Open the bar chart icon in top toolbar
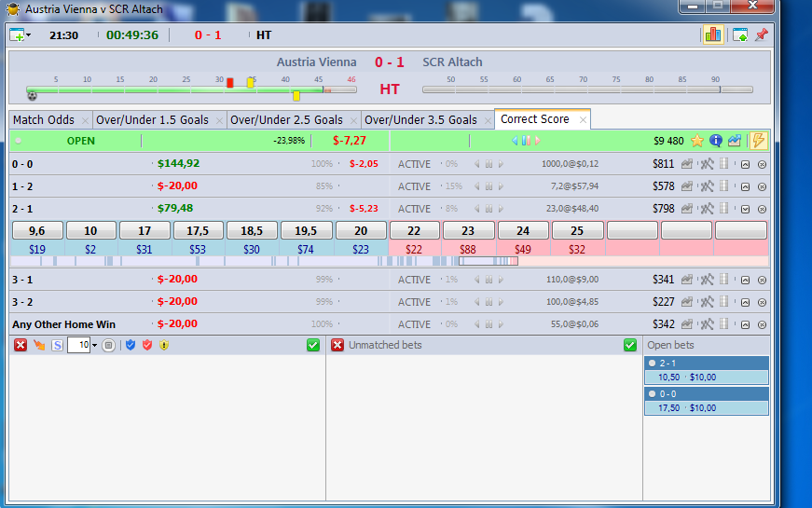 point(713,35)
